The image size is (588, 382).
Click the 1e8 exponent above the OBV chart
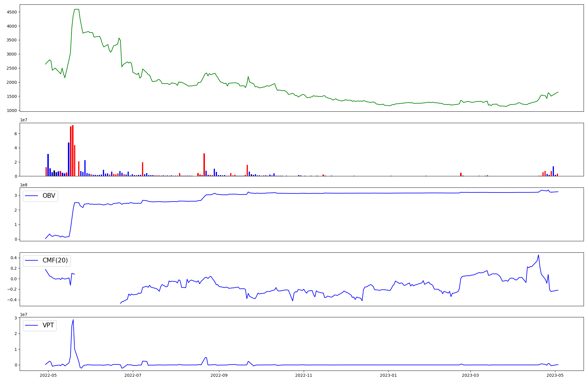point(23,185)
